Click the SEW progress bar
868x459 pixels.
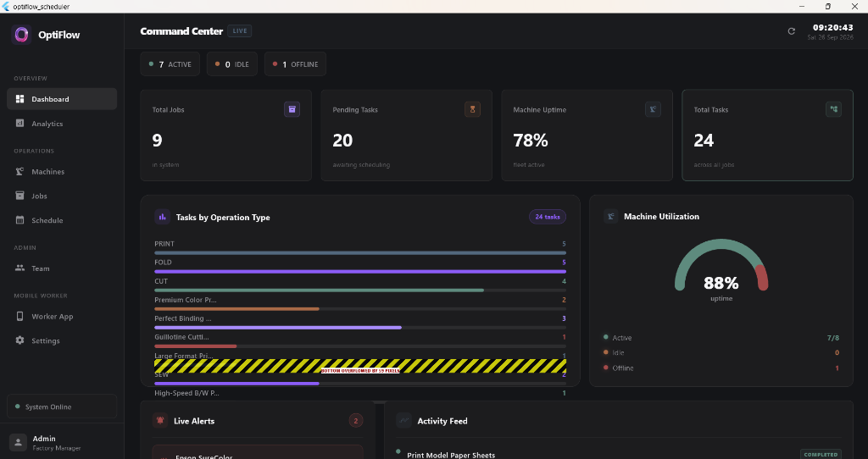click(359, 384)
